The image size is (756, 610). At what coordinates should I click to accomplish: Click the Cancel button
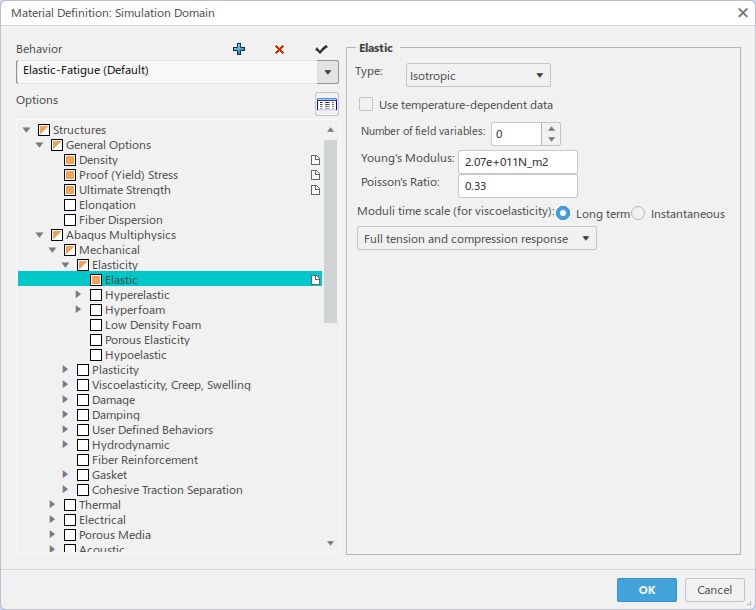click(x=714, y=590)
